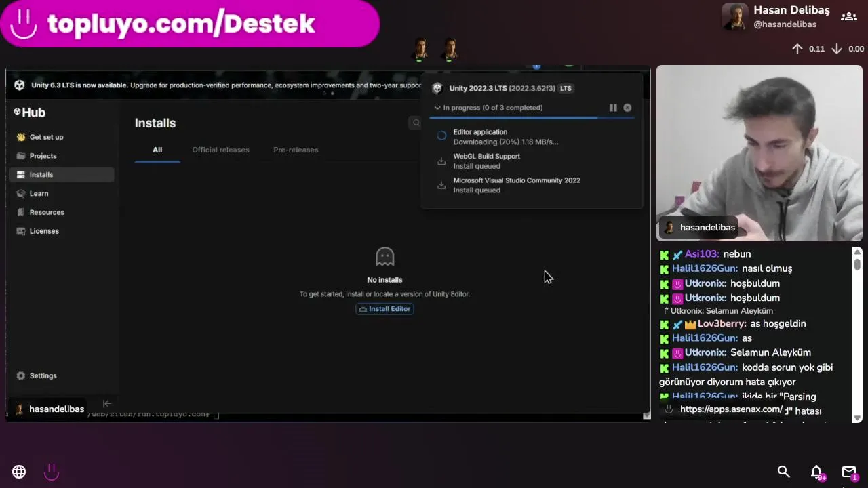The image size is (868, 488).
Task: Switch to the All installs tab
Action: [x=157, y=150]
